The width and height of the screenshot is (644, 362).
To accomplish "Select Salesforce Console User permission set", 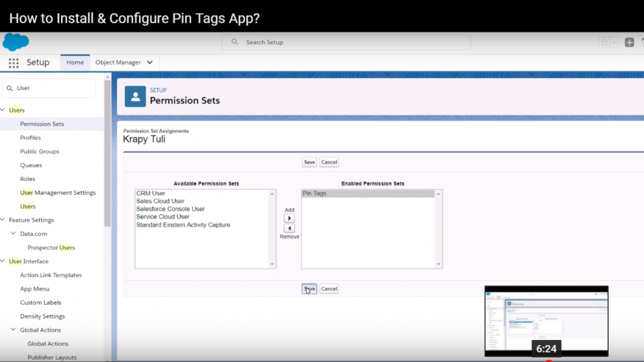I will [x=170, y=209].
